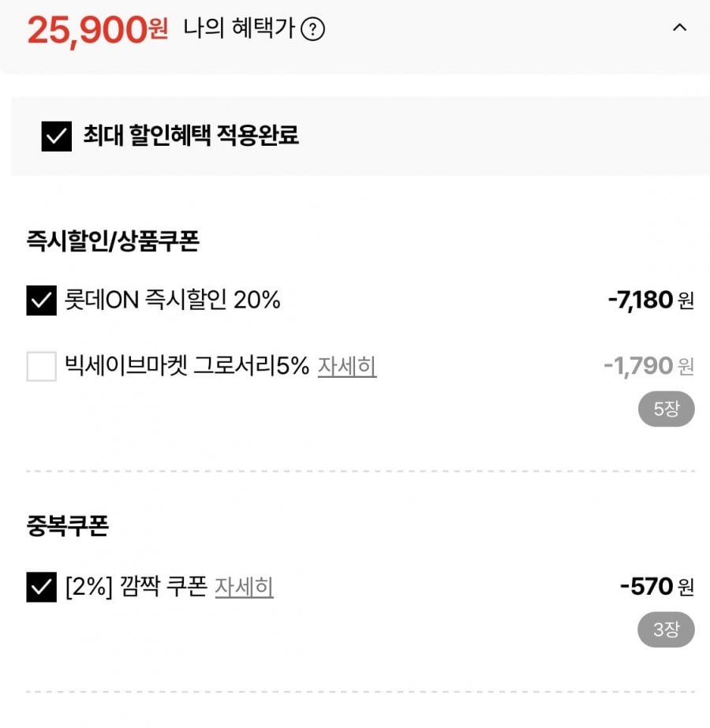Collapse the benefit price panel with the up chevron
This screenshot has width=710, height=728.
pyautogui.click(x=679, y=28)
